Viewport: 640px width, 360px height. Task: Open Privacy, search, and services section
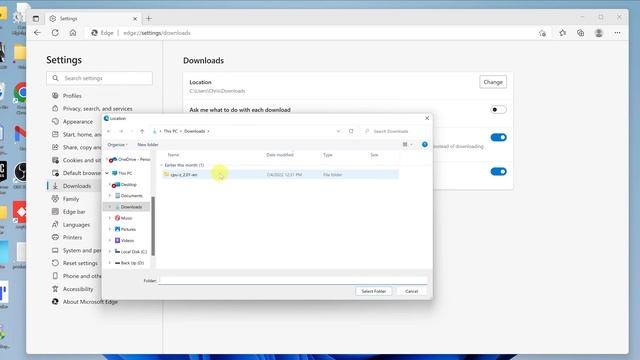[97, 109]
